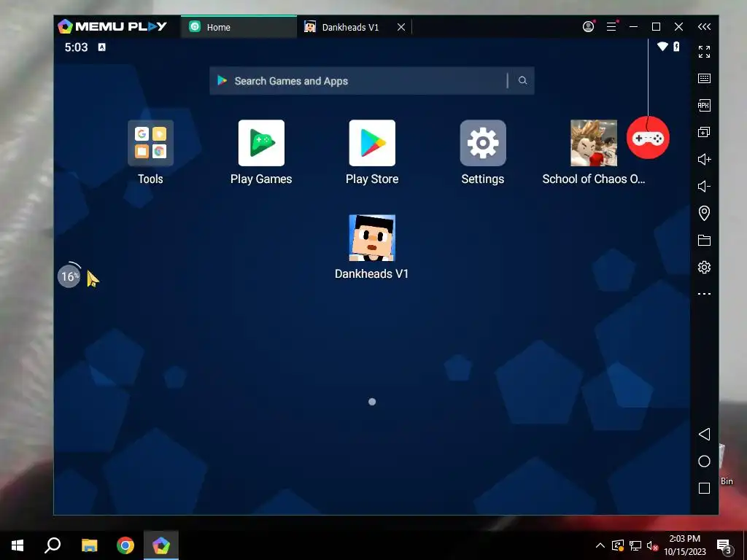This screenshot has width=747, height=560.
Task: Click the keyboard input indicator 'A' icon
Action: click(x=101, y=47)
